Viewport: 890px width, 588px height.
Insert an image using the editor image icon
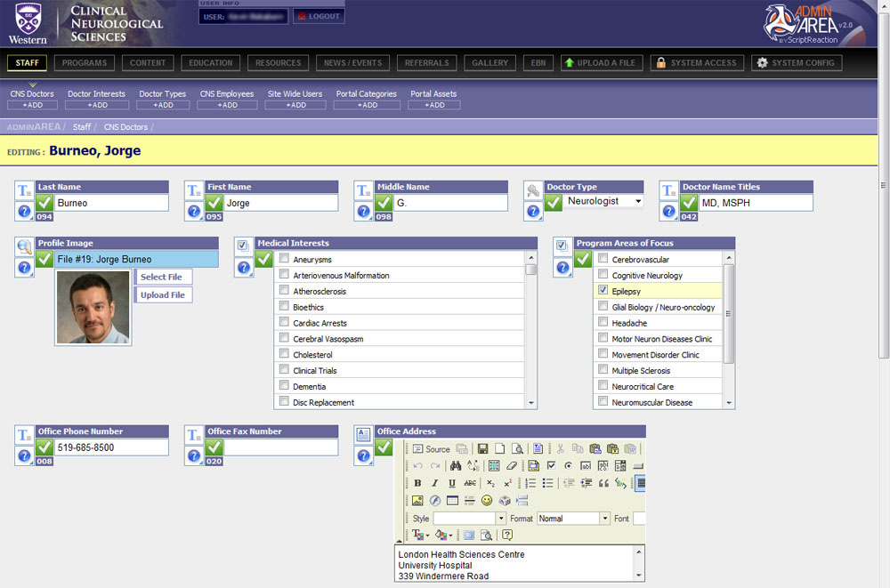[x=417, y=501]
